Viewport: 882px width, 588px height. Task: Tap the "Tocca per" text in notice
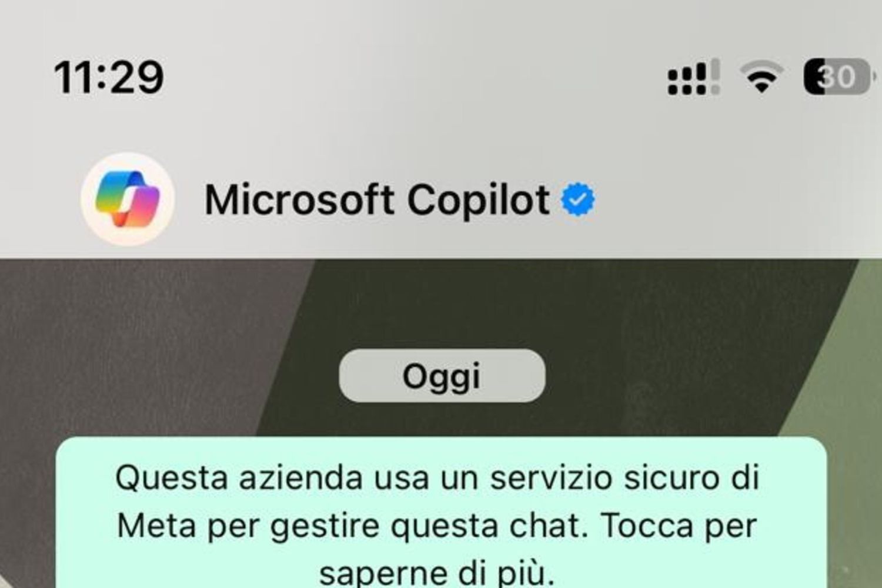point(679,526)
